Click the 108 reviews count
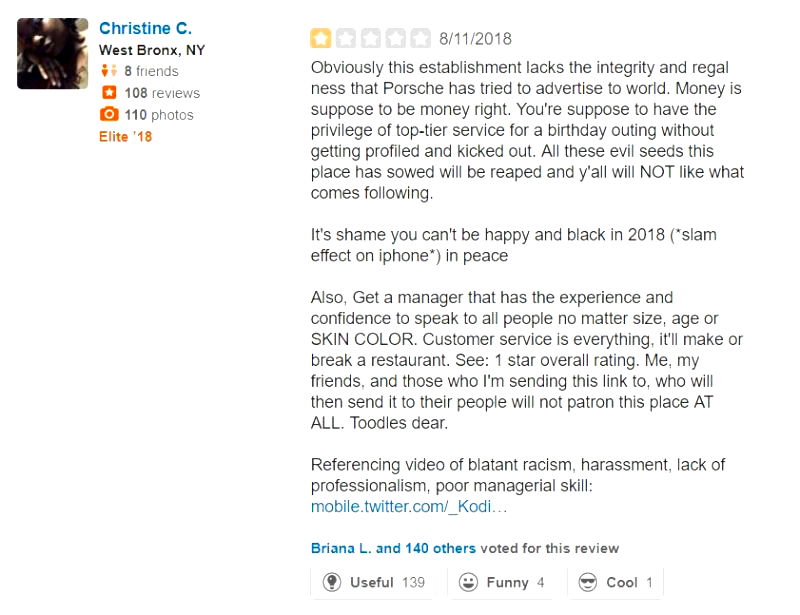 (162, 93)
